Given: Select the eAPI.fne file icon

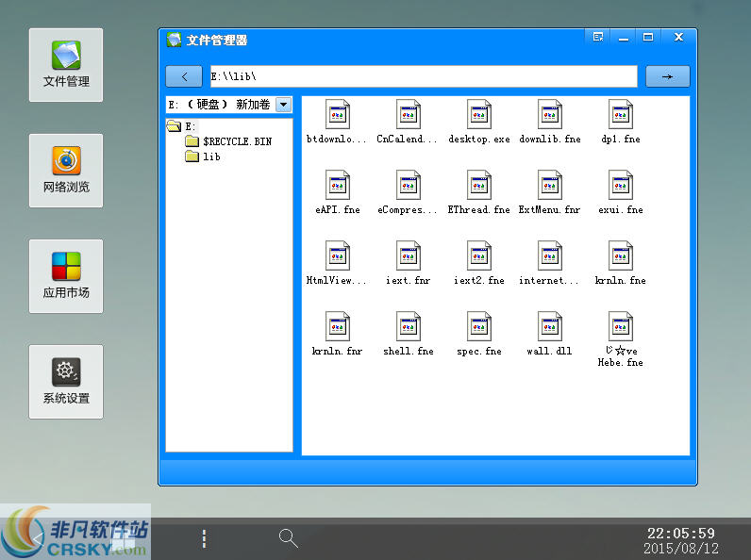Looking at the screenshot, I should click(337, 185).
